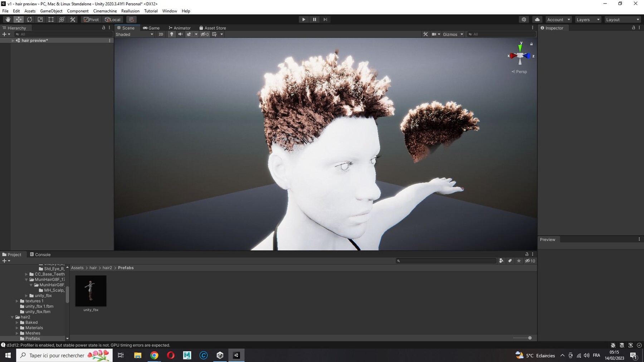644x362 pixels.
Task: Select the Rotate tool
Action: coord(29,20)
